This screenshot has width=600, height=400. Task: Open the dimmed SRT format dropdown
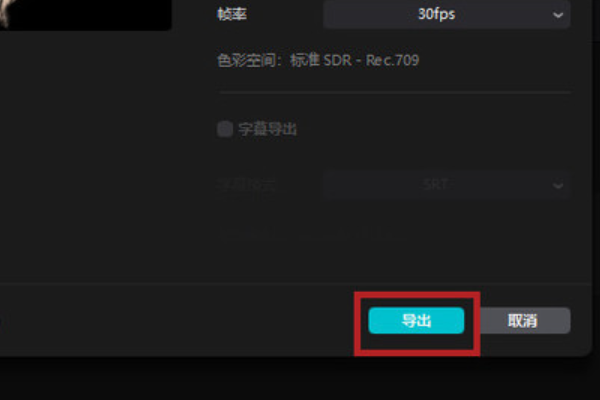(447, 185)
